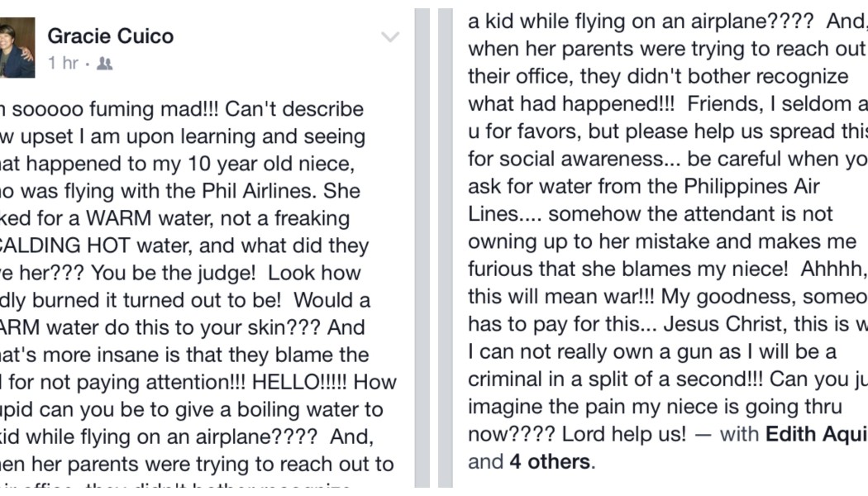Click the line starting 'Lines.... somehow the attendant'
This screenshot has height=496, width=868.
[x=651, y=214]
